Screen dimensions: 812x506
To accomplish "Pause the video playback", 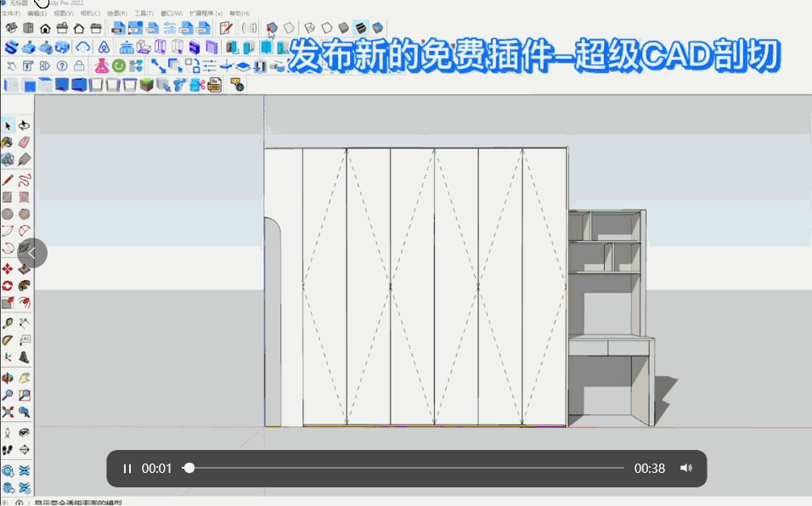I will point(127,469).
